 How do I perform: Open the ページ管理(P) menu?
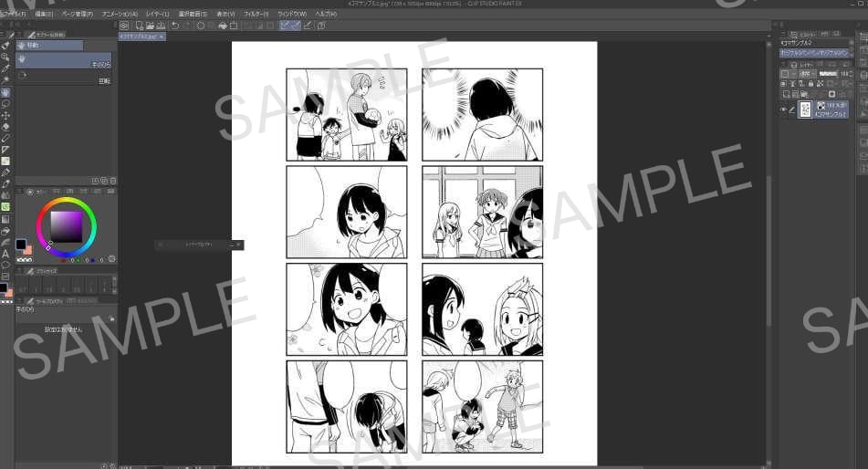pyautogui.click(x=78, y=14)
